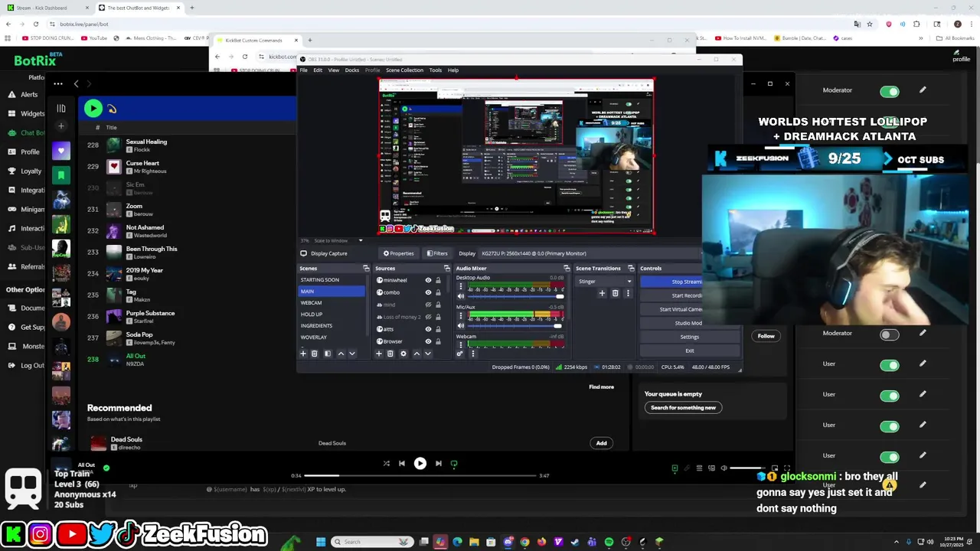Screen dimensions: 980x551
Task: Click the Spotify library icon above playlist thumbnails
Action: coord(61,109)
